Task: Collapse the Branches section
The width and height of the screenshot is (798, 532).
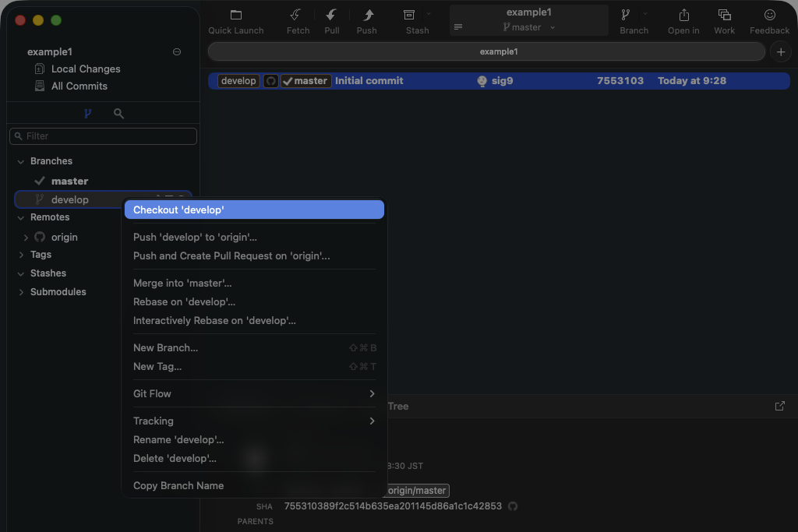Action: point(21,162)
